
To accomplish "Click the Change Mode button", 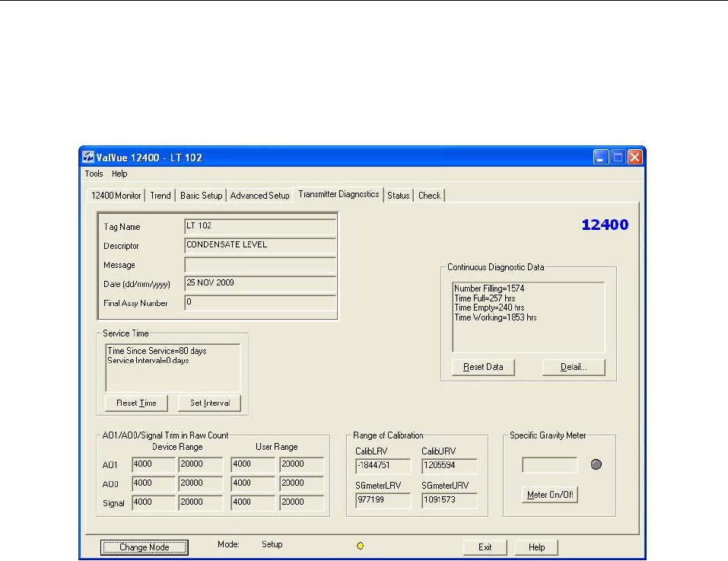I will (x=145, y=547).
